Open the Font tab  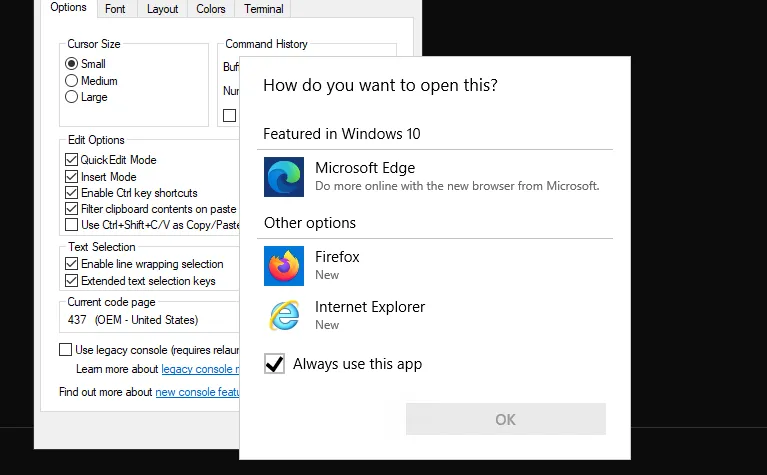click(x=115, y=9)
